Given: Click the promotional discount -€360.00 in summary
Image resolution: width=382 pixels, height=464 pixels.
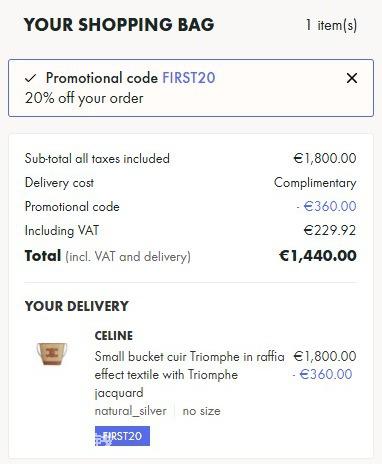Looking at the screenshot, I should pyautogui.click(x=326, y=206).
